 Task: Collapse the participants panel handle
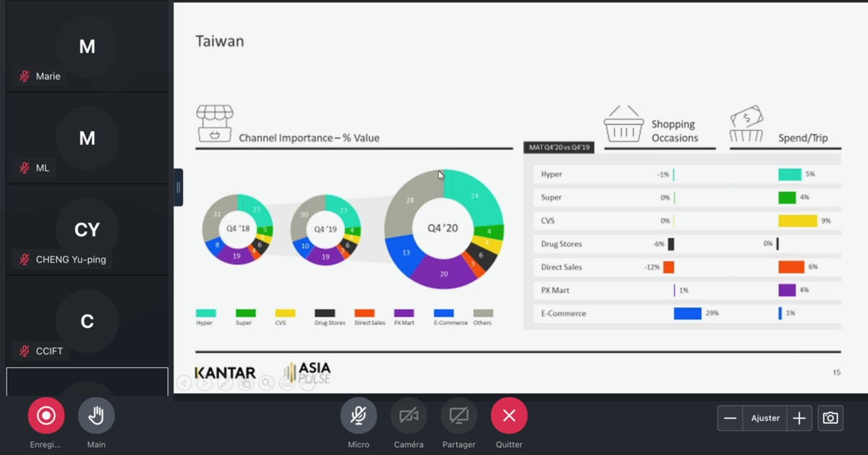tap(178, 187)
